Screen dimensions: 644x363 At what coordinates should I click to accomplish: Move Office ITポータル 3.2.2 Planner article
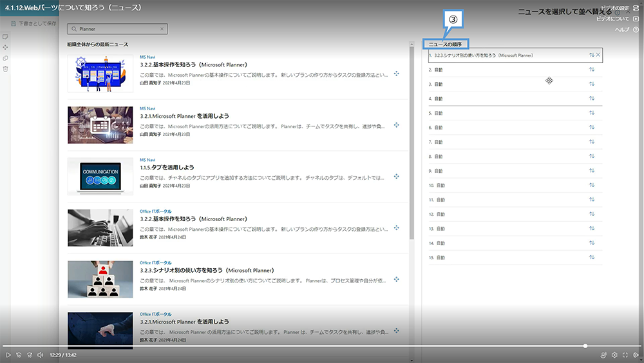pyautogui.click(x=396, y=228)
